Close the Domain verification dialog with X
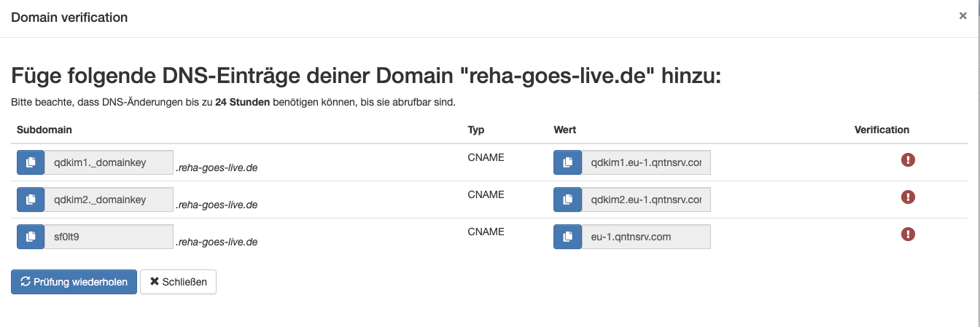980x327 pixels. [962, 16]
